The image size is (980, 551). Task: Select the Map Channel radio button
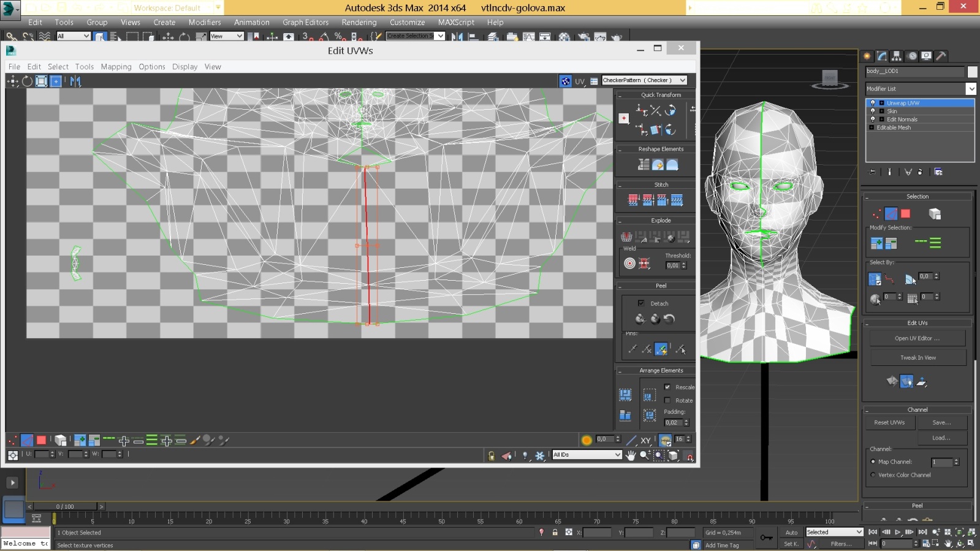(873, 462)
